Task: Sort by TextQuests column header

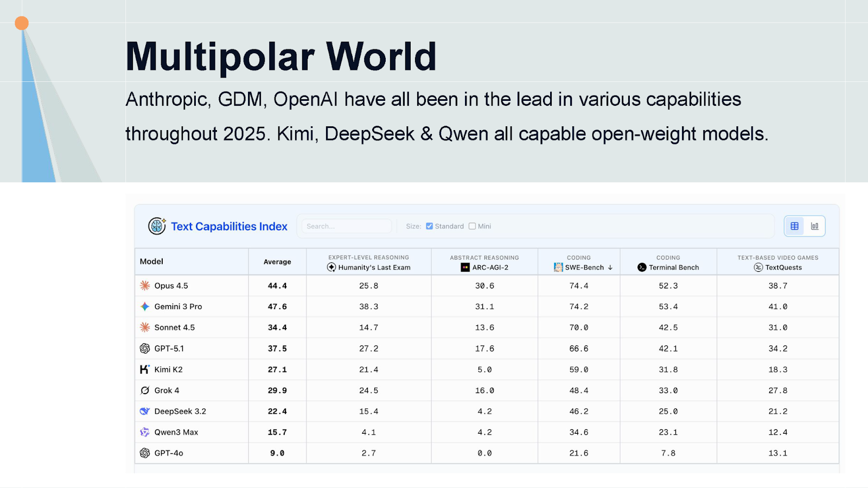Action: [x=778, y=262]
